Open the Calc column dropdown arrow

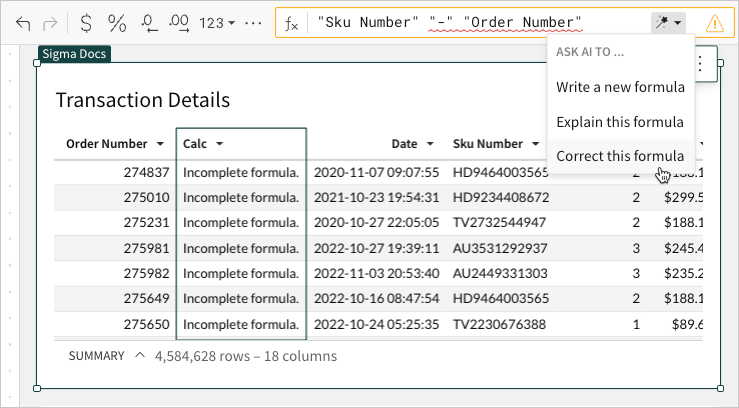(219, 144)
